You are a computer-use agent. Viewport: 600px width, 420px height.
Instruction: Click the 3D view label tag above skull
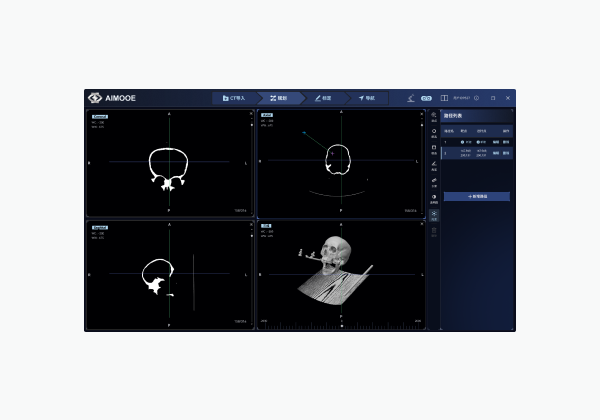tap(266, 226)
